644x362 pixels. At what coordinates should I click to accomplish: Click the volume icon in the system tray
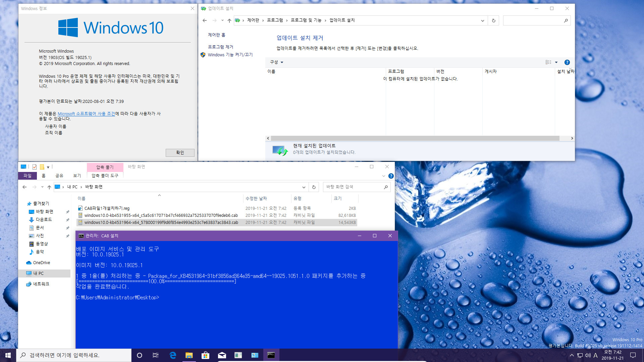588,355
